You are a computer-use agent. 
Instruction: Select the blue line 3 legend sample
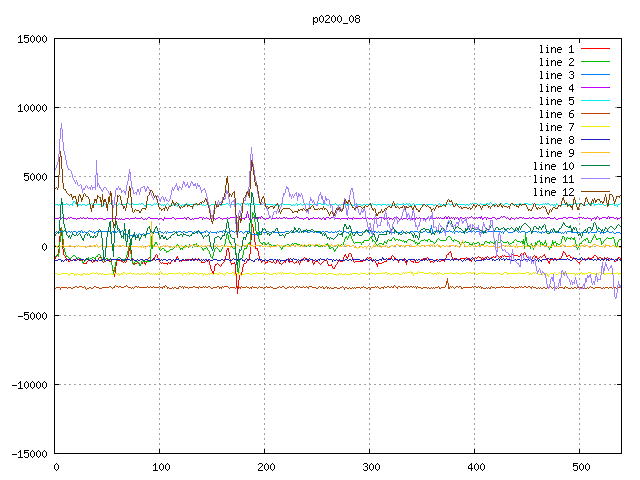point(595,75)
